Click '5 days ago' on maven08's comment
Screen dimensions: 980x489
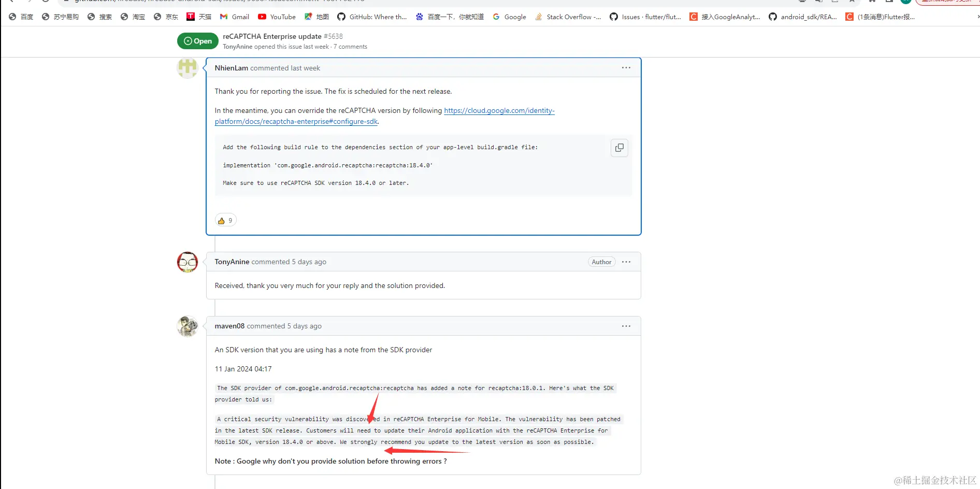click(x=305, y=326)
